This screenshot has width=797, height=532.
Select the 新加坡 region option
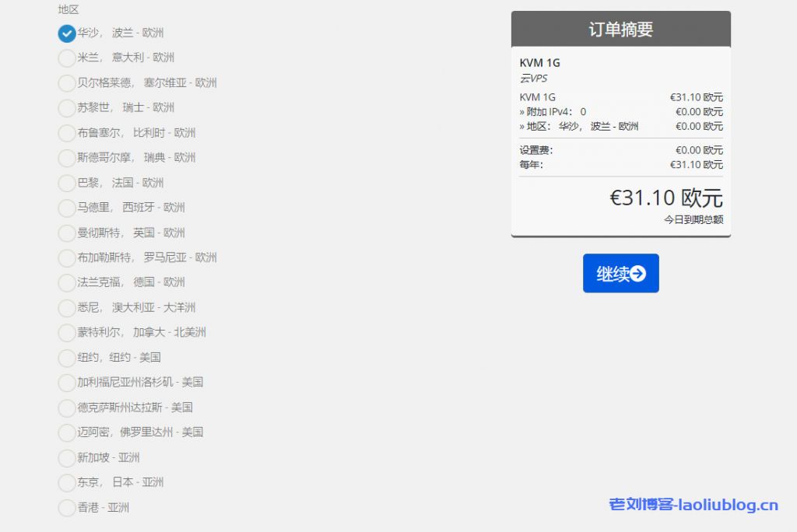point(66,458)
